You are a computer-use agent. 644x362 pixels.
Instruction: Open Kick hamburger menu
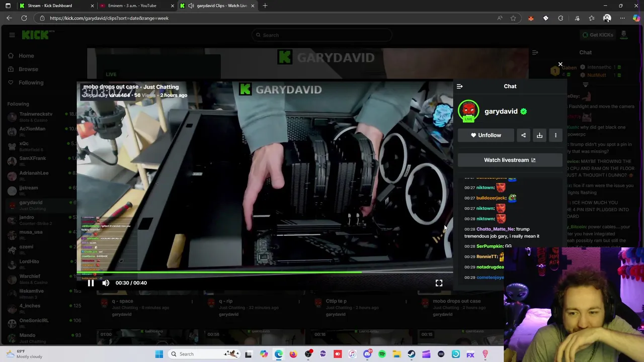tap(12, 35)
